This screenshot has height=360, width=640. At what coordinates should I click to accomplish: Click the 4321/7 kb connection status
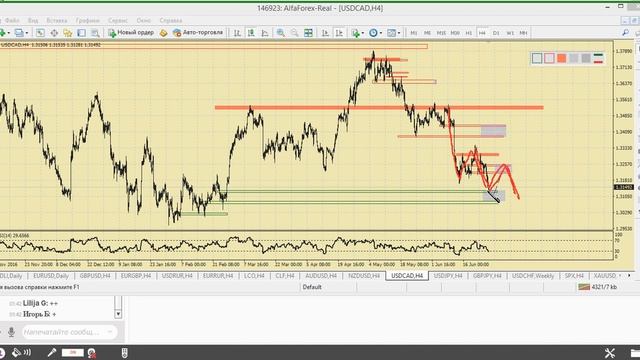click(x=598, y=287)
